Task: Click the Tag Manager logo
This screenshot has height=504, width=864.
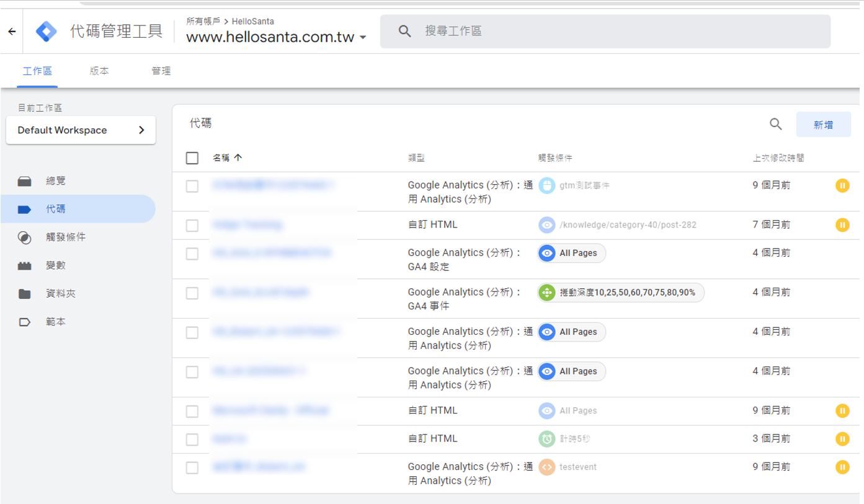Action: tap(46, 31)
